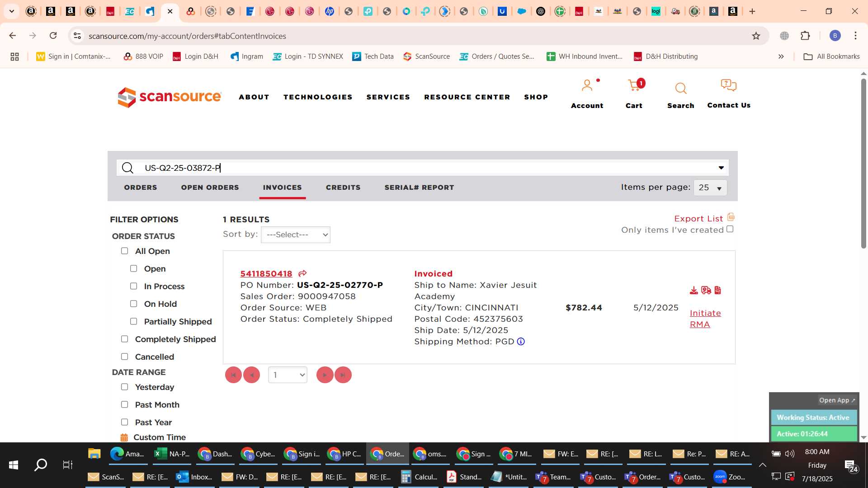Open the Chrome apps grid icon
The image size is (868, 488).
14,56
